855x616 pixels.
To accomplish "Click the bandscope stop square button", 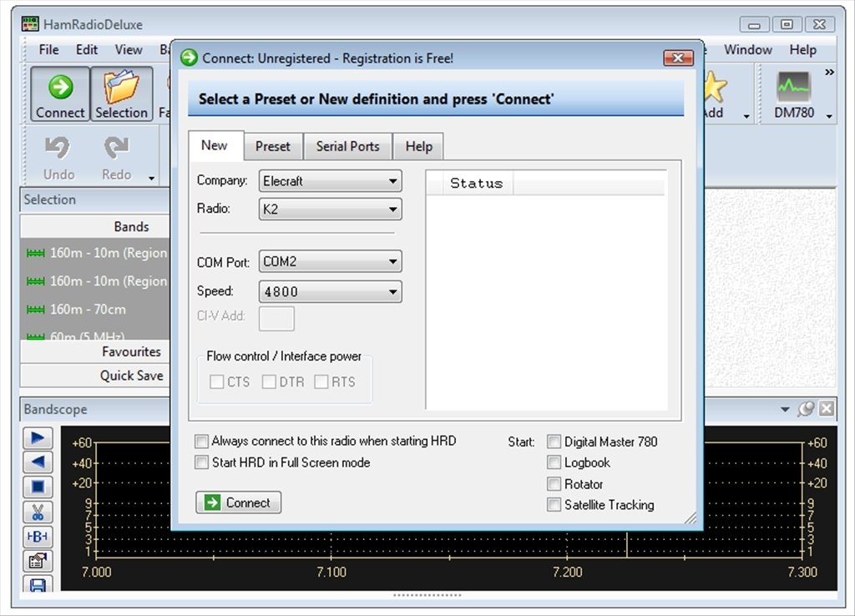I will 38,487.
